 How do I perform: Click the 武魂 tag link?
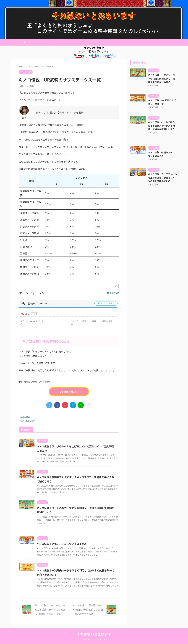coord(33,421)
